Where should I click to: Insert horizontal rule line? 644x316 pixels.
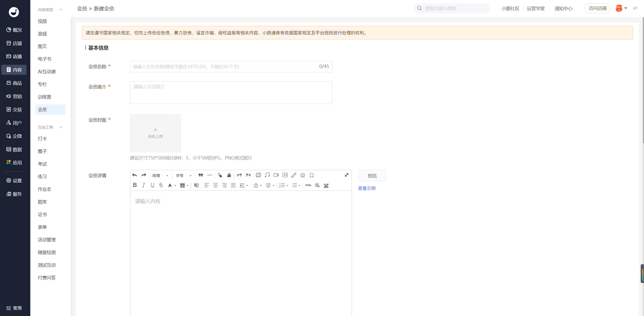click(210, 175)
